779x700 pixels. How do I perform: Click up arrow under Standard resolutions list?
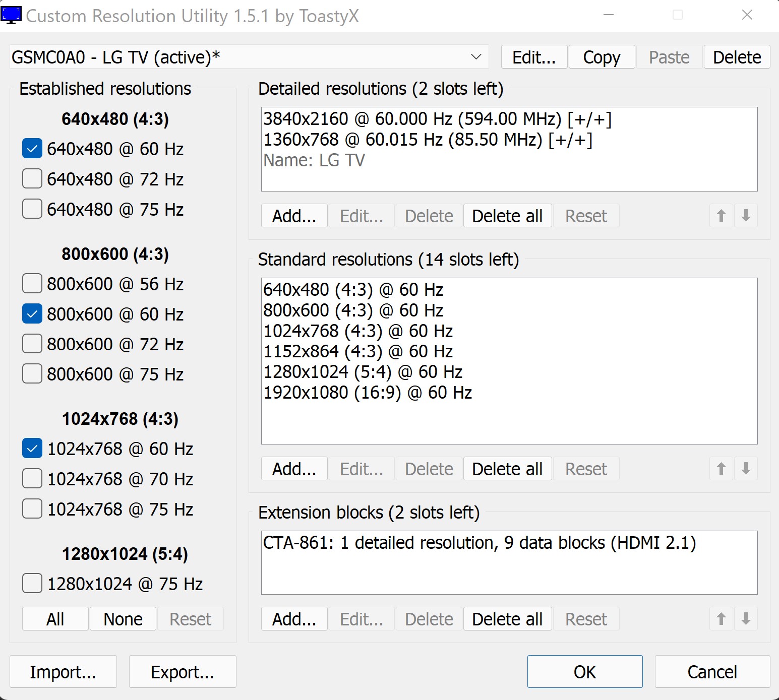(721, 469)
